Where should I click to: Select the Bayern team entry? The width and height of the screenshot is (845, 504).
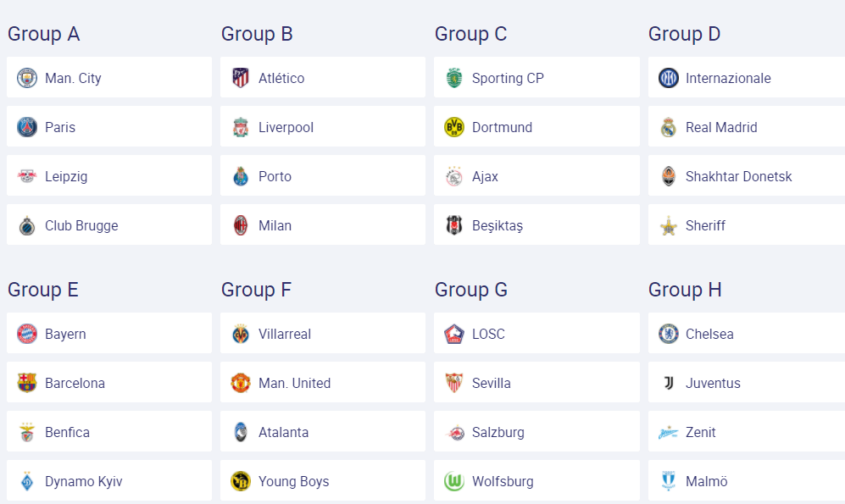(x=108, y=333)
